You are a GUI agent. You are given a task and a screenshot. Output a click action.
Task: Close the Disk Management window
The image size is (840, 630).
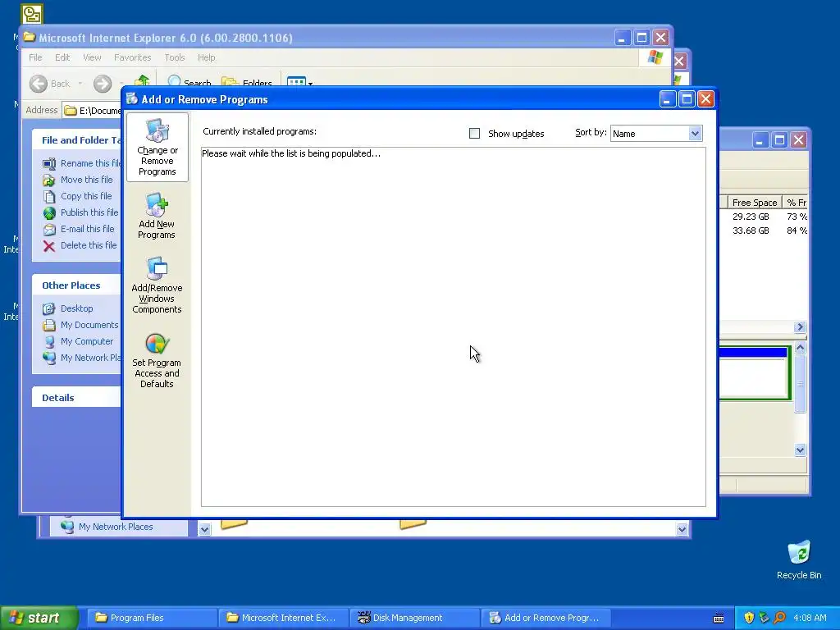click(x=798, y=140)
